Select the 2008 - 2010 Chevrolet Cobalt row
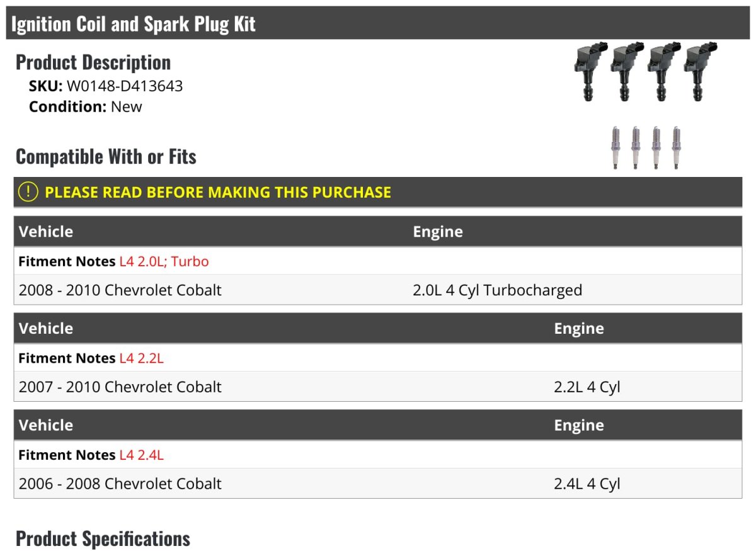 point(120,290)
